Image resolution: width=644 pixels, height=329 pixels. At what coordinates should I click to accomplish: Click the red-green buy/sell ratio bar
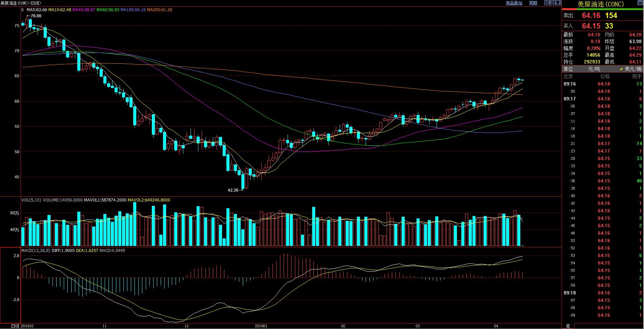602,9
